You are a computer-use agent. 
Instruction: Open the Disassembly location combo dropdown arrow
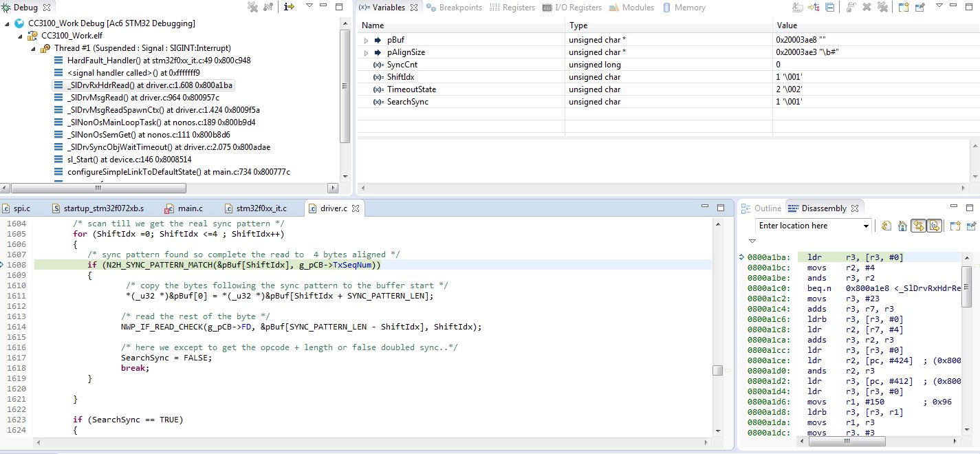point(866,226)
